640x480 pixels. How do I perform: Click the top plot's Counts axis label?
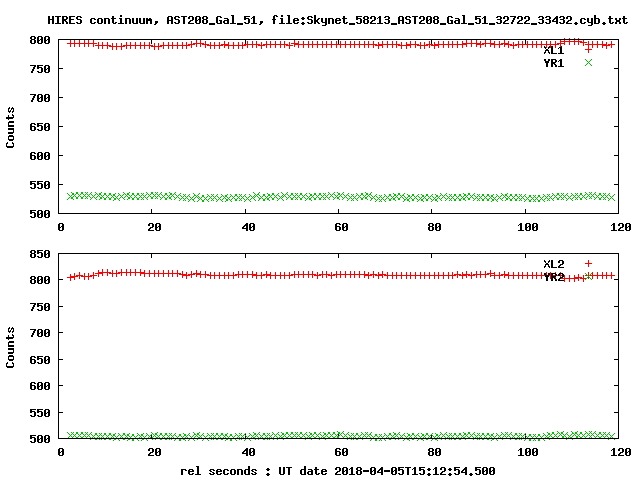coord(10,127)
